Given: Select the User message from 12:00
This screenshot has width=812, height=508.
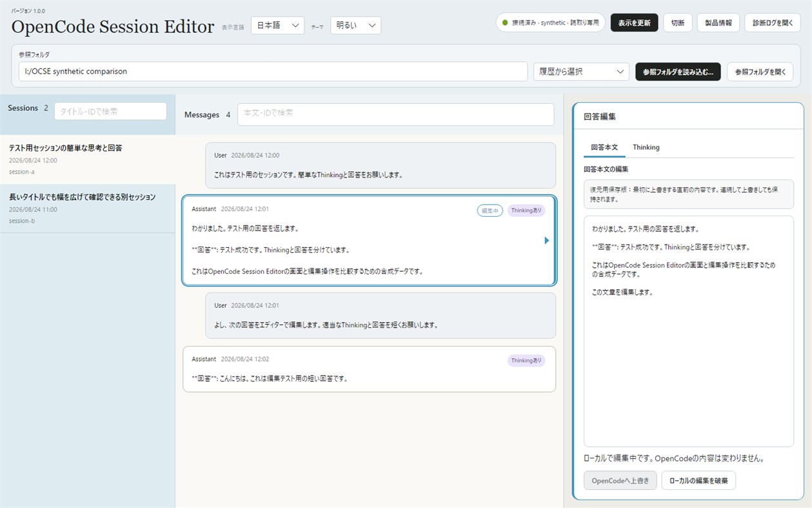Looking at the screenshot, I should [381, 165].
